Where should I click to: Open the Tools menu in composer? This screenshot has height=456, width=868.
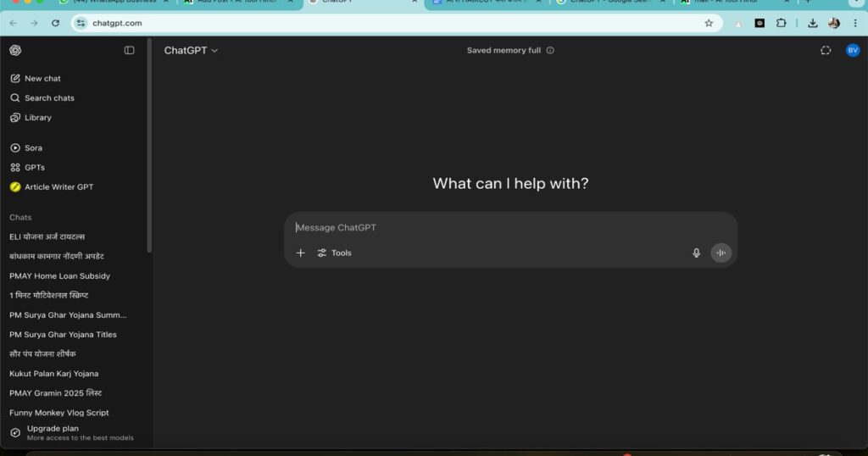334,253
